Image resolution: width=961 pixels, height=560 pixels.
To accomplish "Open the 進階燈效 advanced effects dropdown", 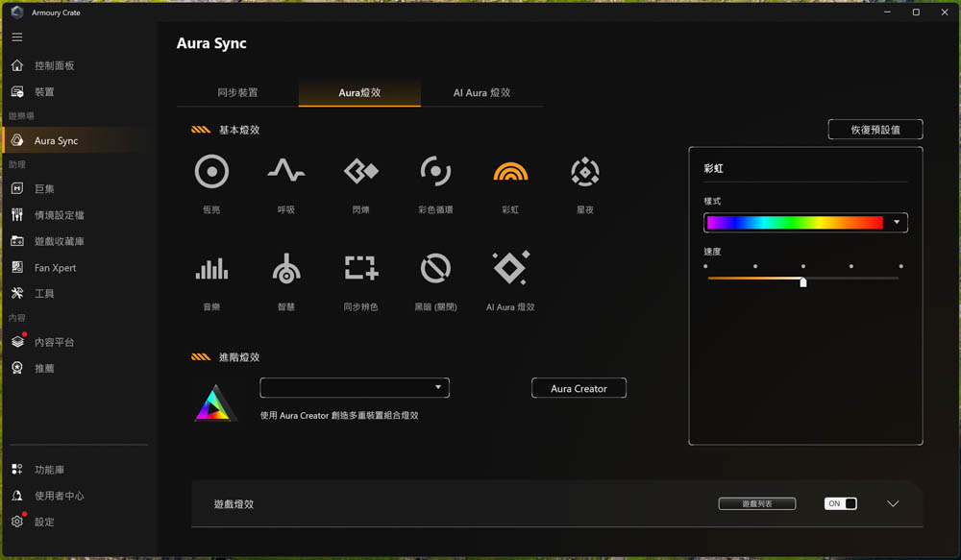I will (355, 387).
